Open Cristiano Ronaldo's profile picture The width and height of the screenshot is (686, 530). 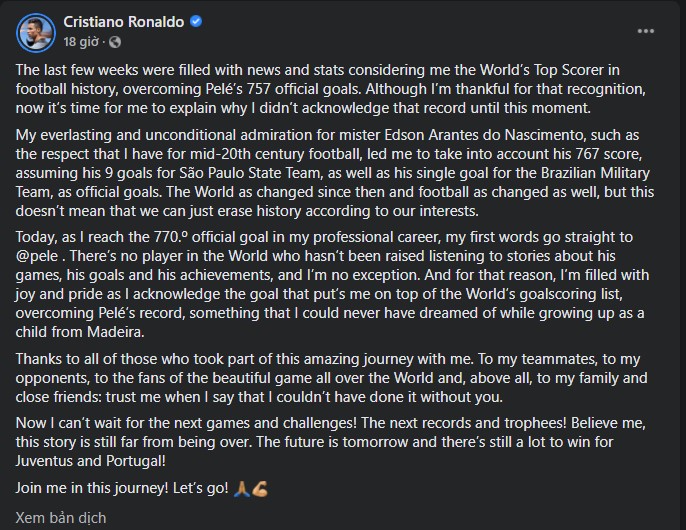[36, 33]
